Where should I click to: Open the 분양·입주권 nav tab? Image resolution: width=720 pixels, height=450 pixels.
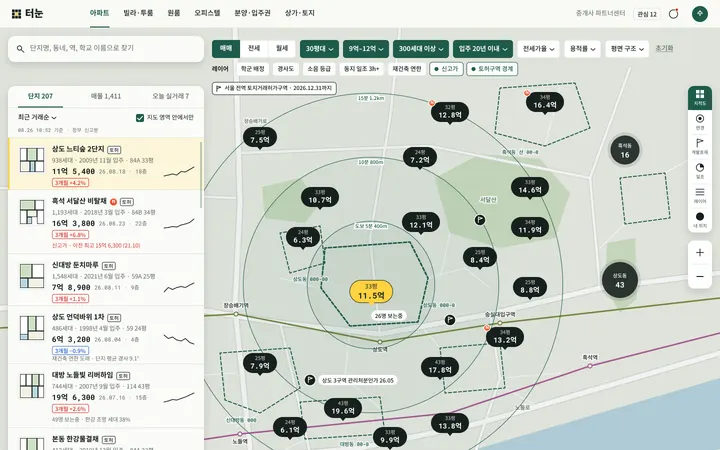[253, 13]
